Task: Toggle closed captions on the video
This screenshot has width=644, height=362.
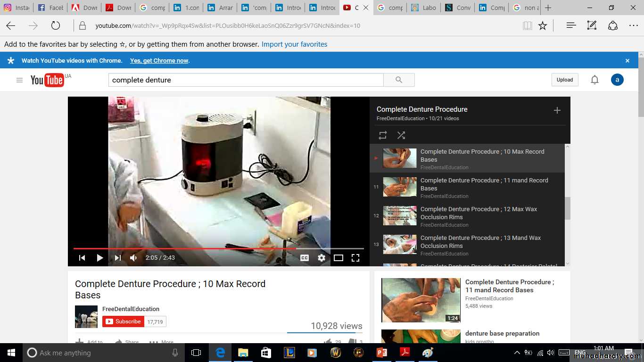Action: click(x=305, y=258)
